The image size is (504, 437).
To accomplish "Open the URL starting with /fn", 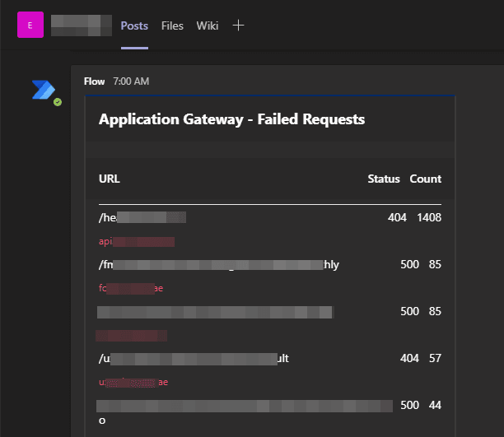I will [218, 264].
